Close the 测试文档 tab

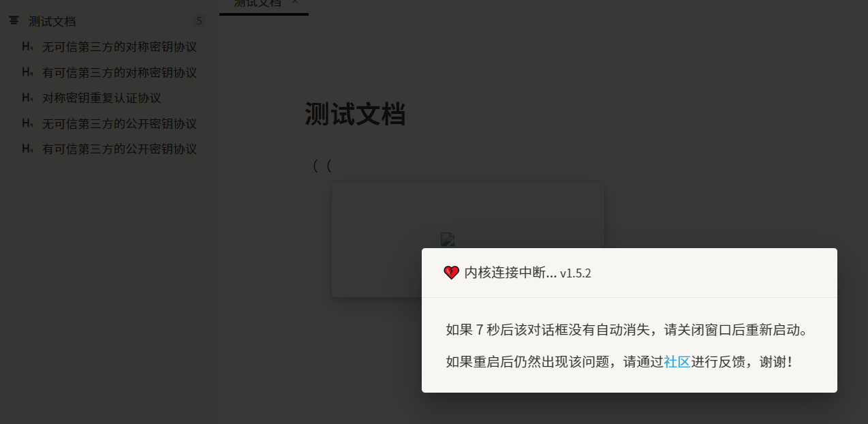[295, 2]
